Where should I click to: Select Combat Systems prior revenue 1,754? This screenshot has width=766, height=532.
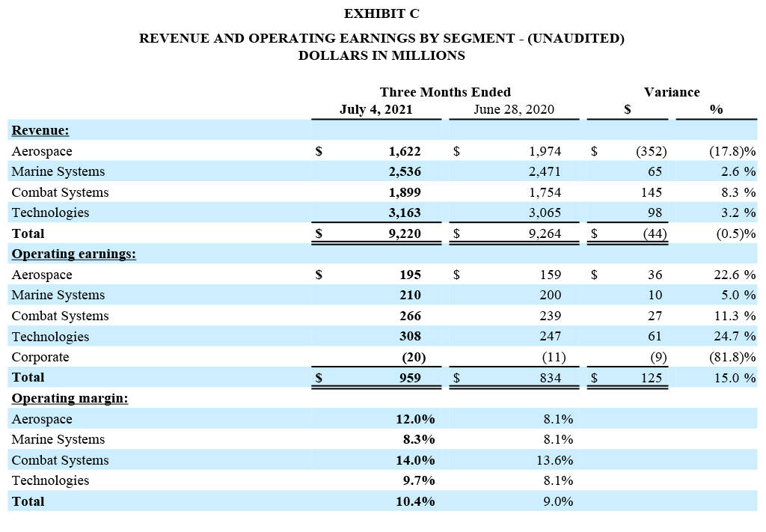point(545,192)
